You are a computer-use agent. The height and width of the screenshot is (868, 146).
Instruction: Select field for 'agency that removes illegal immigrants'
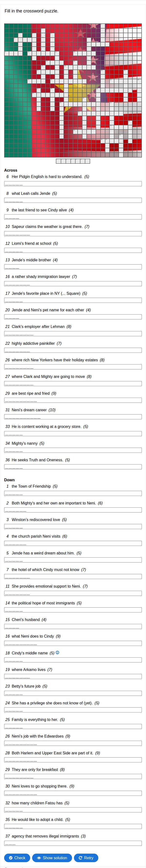pyautogui.click(x=73, y=843)
